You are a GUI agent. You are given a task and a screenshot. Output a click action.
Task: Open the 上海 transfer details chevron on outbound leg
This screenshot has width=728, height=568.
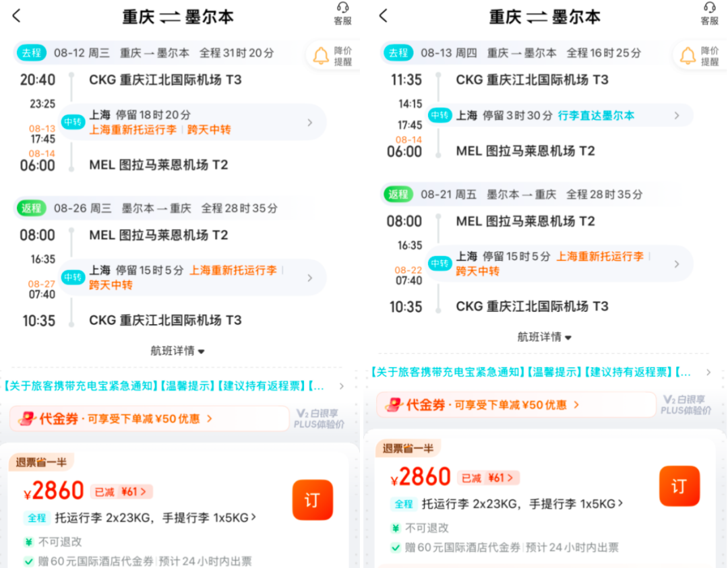[309, 122]
